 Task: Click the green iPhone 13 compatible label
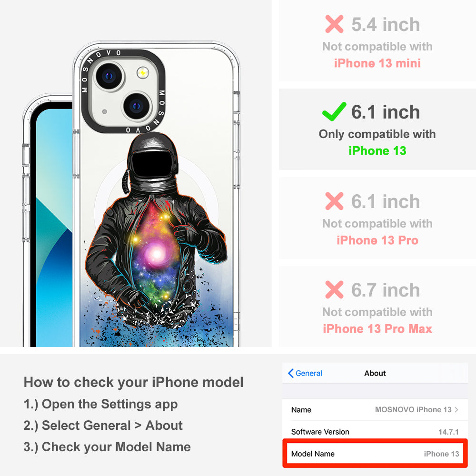(377, 150)
